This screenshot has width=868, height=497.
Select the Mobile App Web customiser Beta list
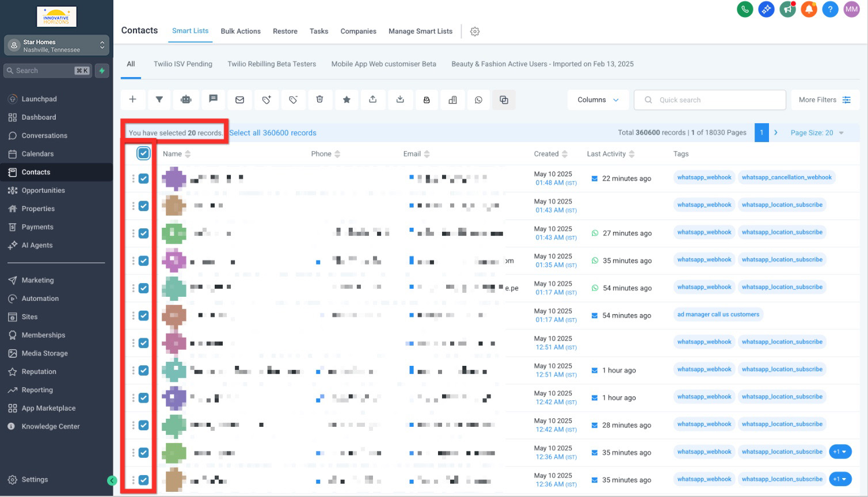click(383, 64)
